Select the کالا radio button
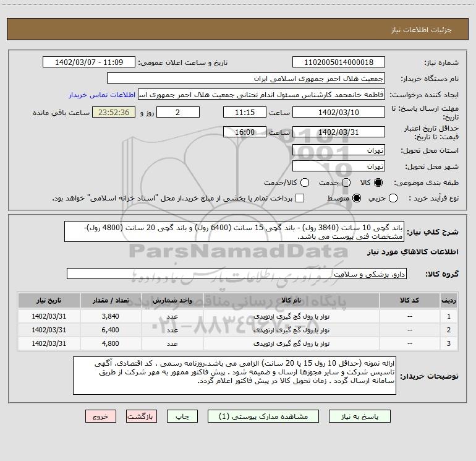The height and width of the screenshot is (461, 476). pyautogui.click(x=378, y=183)
